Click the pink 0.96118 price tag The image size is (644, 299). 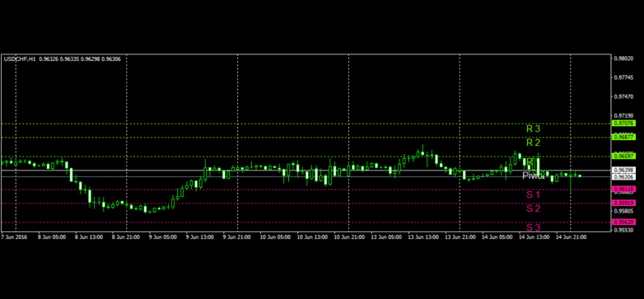click(624, 189)
